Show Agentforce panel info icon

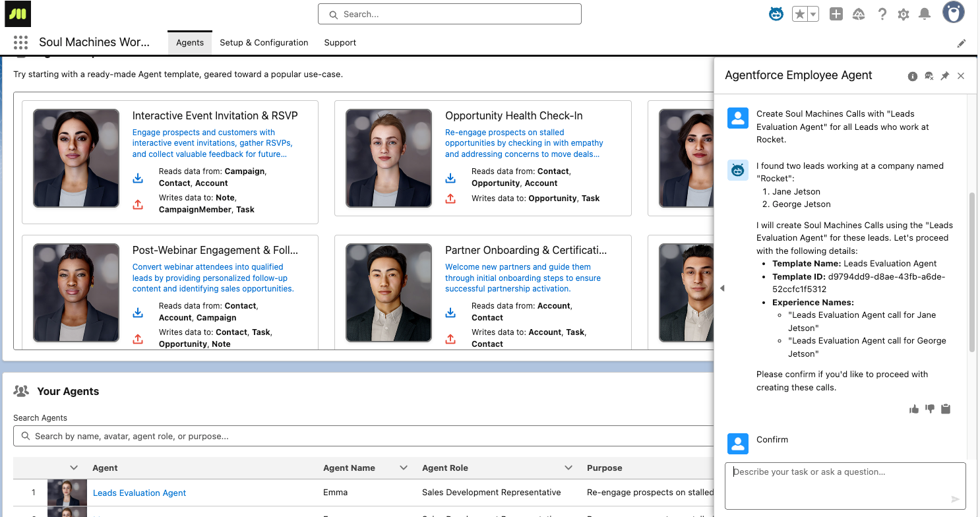click(913, 76)
